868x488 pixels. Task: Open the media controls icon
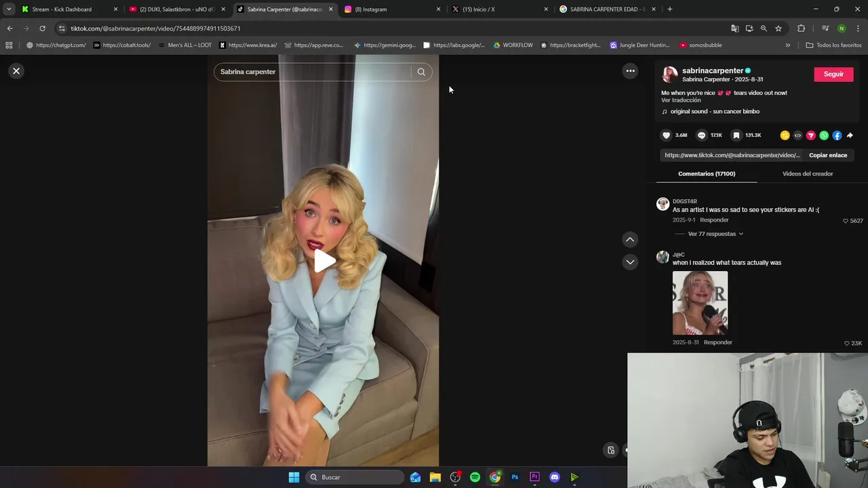click(x=825, y=28)
